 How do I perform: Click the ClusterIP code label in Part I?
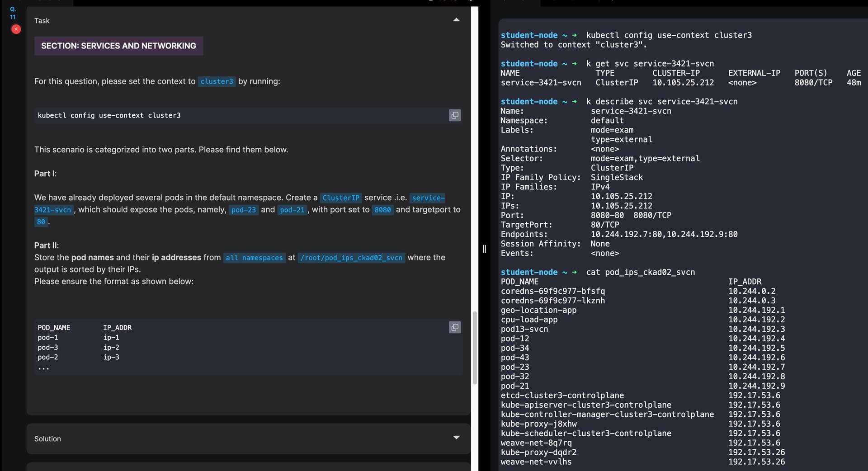(341, 198)
